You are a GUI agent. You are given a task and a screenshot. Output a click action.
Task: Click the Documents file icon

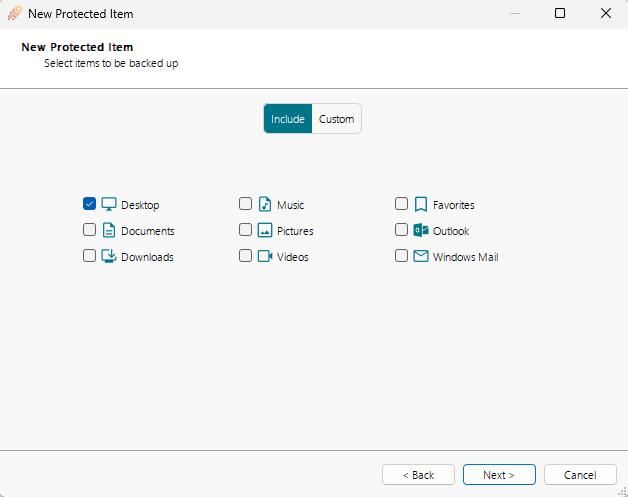click(109, 230)
